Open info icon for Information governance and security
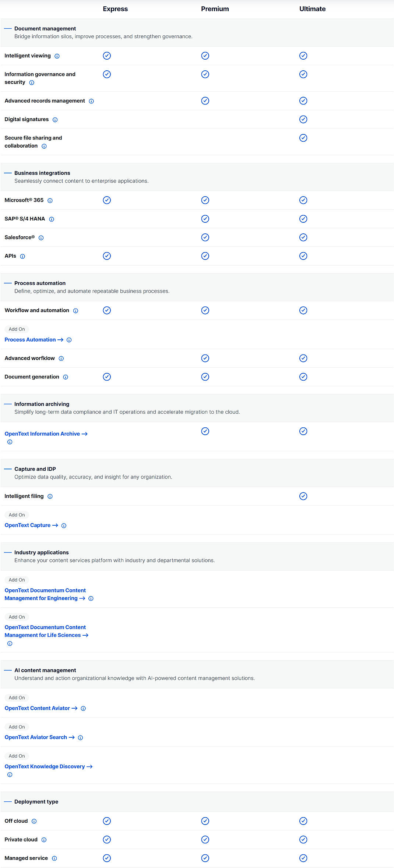The image size is (394, 868). click(x=32, y=83)
